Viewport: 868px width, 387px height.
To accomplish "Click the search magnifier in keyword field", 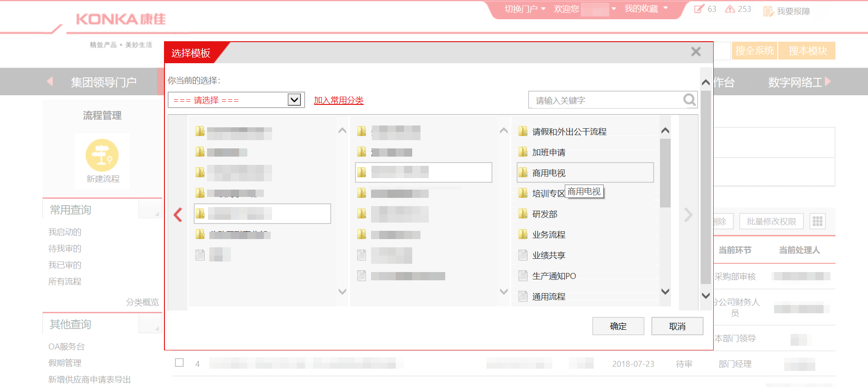I will (x=689, y=100).
